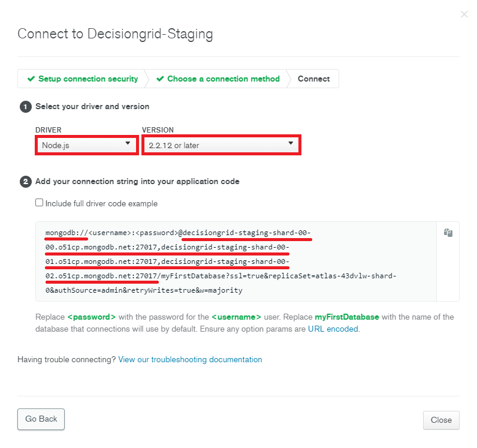The height and width of the screenshot is (448, 477).
Task: Expand the Version dropdown showing 2.2.12 or later
Action: coord(221,145)
